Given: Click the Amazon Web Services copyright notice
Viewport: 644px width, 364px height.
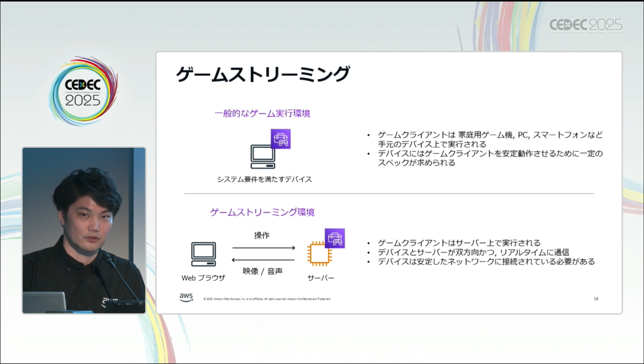Looking at the screenshot, I should (x=267, y=299).
